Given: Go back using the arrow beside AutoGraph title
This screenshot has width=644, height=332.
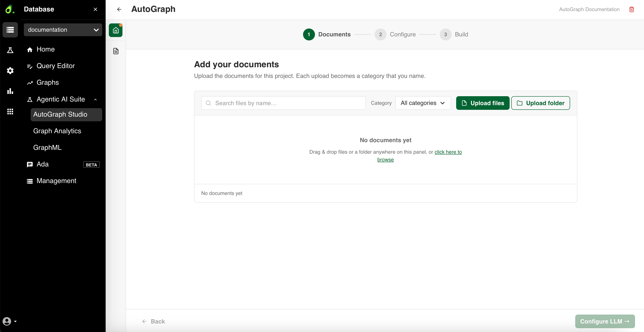Looking at the screenshot, I should click(119, 9).
